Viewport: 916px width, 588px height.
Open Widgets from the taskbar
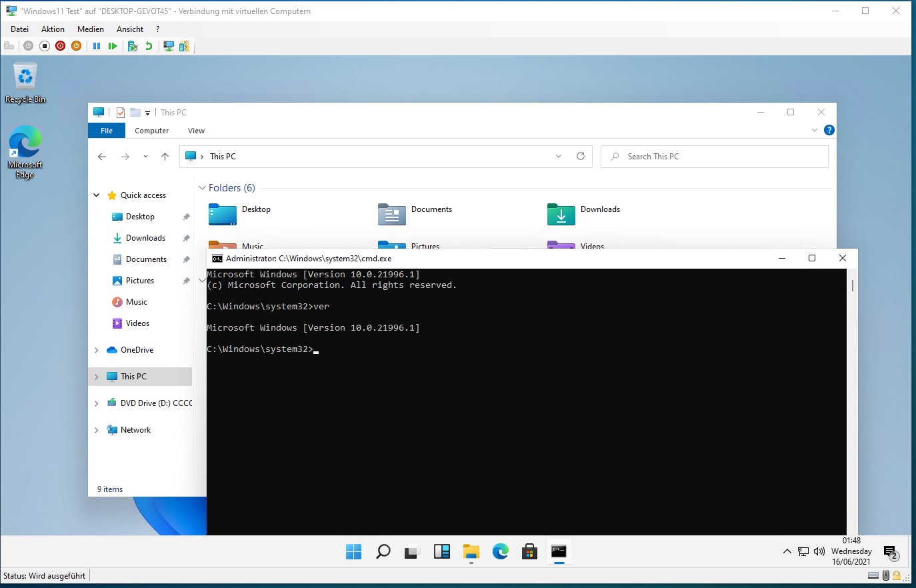click(x=442, y=551)
